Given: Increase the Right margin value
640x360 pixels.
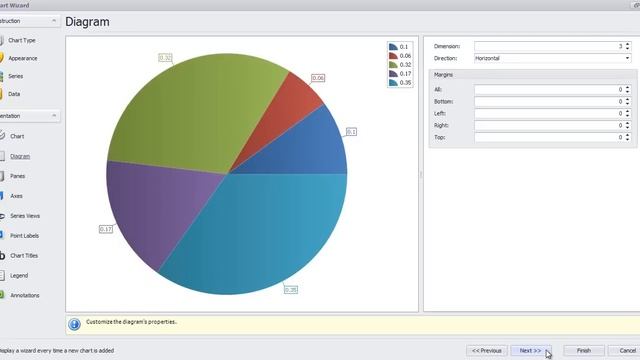Looking at the screenshot, I should (628, 123).
